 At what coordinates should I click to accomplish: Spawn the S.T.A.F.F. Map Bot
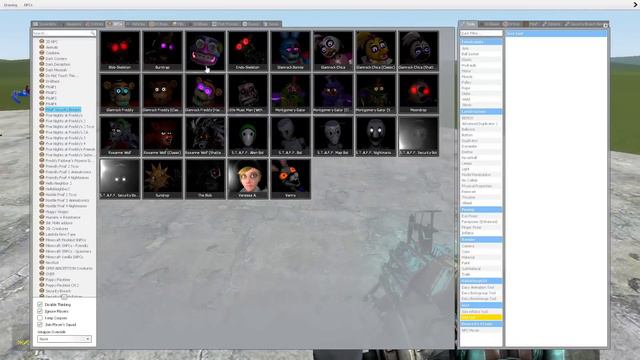333,136
